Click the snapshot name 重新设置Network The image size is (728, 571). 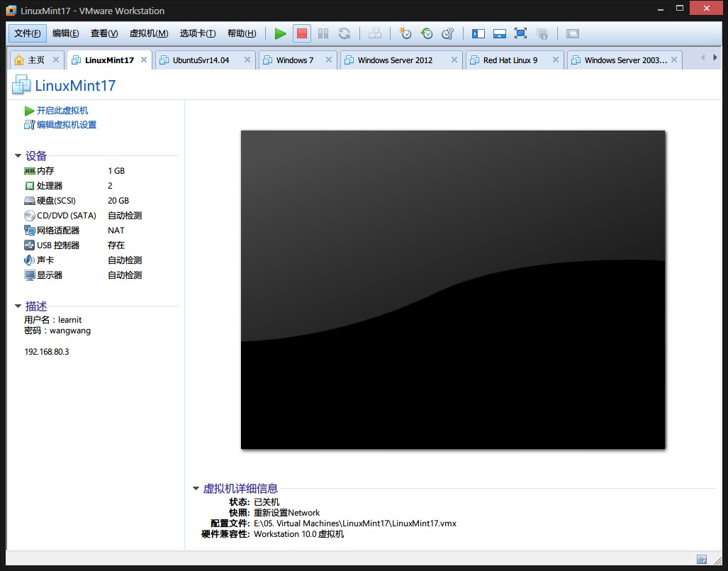(286, 513)
